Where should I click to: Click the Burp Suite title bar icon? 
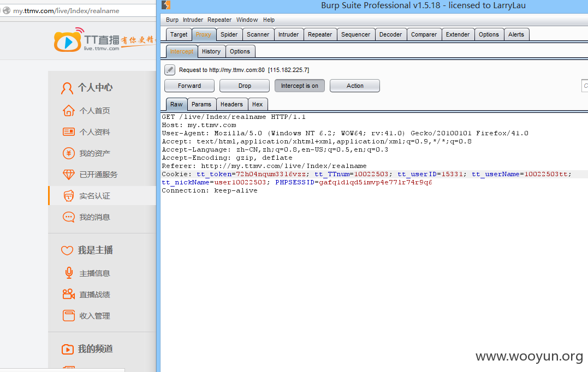(166, 5)
